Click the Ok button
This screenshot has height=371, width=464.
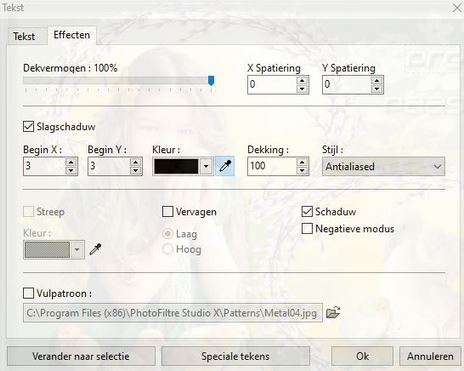click(362, 356)
